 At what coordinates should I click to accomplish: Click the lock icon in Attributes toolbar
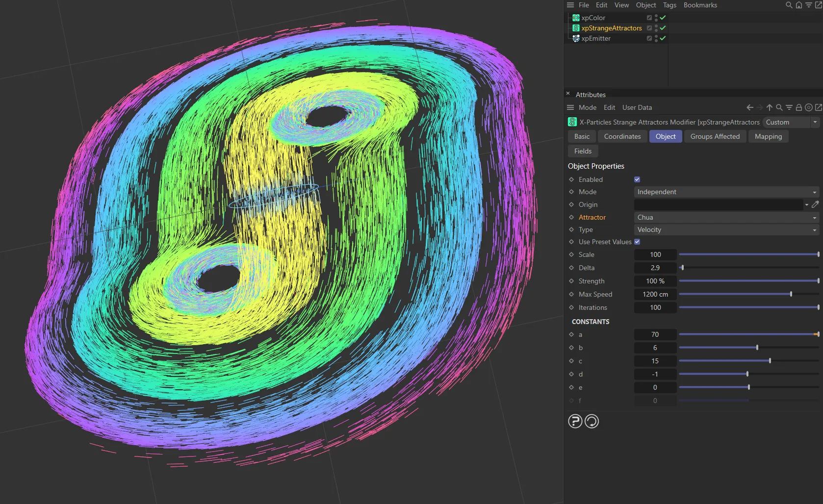click(x=799, y=107)
